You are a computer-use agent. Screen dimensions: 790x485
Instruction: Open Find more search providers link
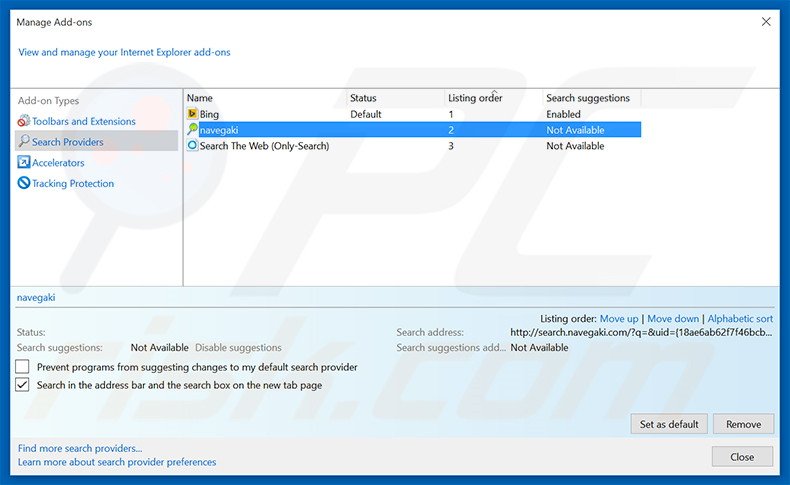click(80, 448)
